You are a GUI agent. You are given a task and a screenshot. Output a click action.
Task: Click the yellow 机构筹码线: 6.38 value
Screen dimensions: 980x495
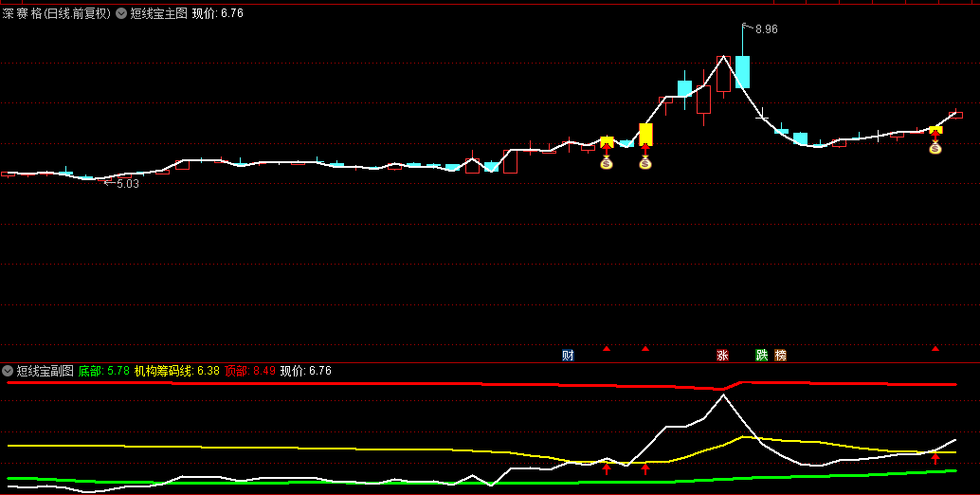(177, 371)
